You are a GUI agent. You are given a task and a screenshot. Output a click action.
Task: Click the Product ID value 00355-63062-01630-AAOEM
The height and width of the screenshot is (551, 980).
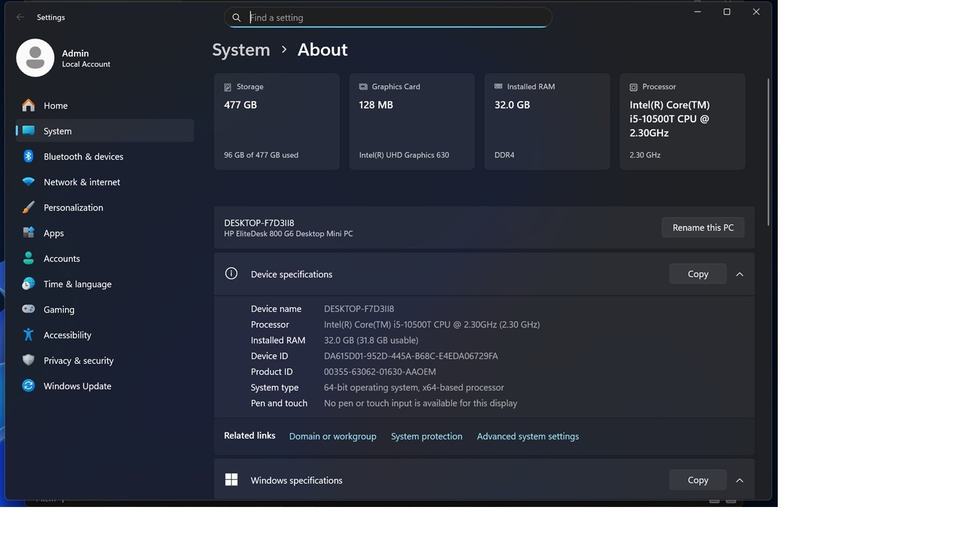pos(380,372)
